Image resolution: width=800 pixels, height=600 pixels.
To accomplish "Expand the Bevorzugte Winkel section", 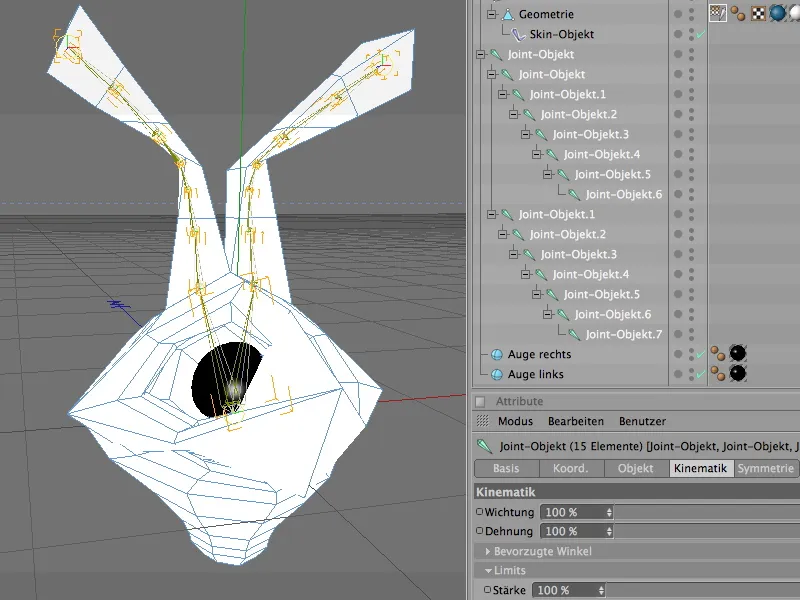I will (x=488, y=552).
